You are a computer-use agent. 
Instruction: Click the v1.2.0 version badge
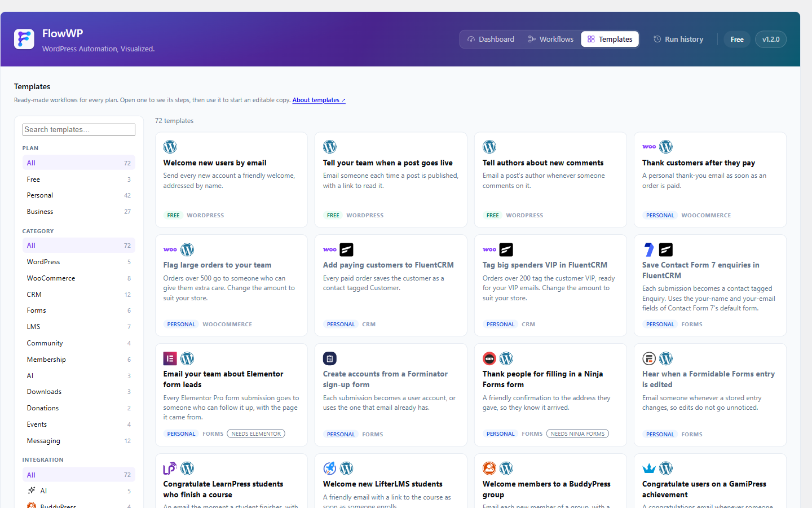click(771, 39)
